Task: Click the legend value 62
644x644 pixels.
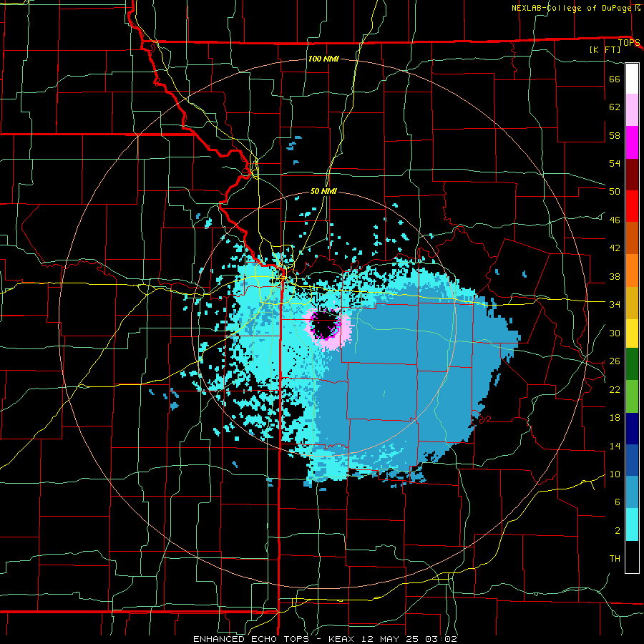Action: pyautogui.click(x=615, y=107)
